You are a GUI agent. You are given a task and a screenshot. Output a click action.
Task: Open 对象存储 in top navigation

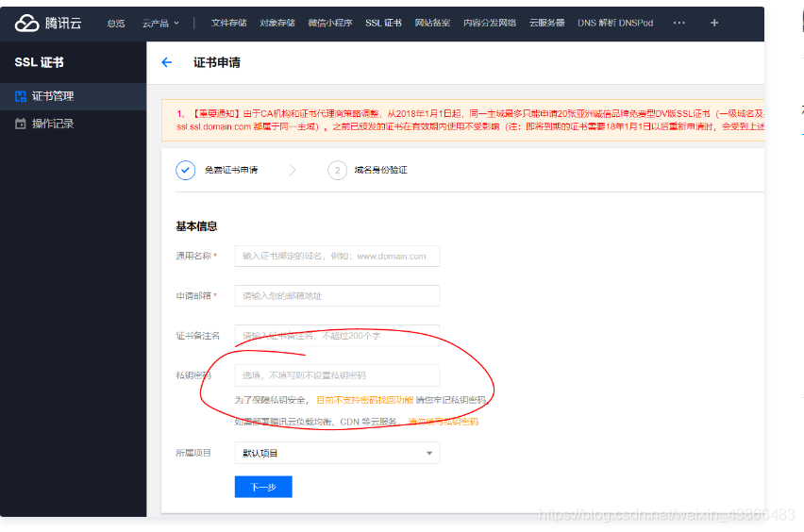pos(277,23)
